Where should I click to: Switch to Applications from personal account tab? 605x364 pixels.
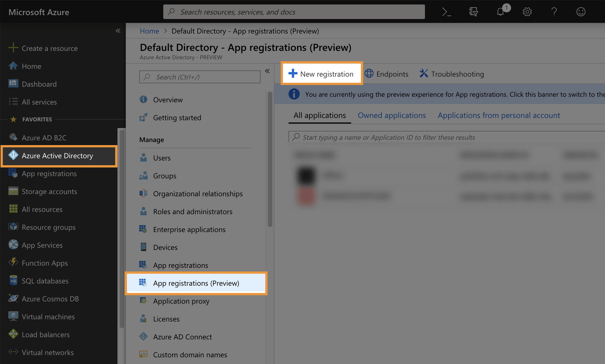499,115
